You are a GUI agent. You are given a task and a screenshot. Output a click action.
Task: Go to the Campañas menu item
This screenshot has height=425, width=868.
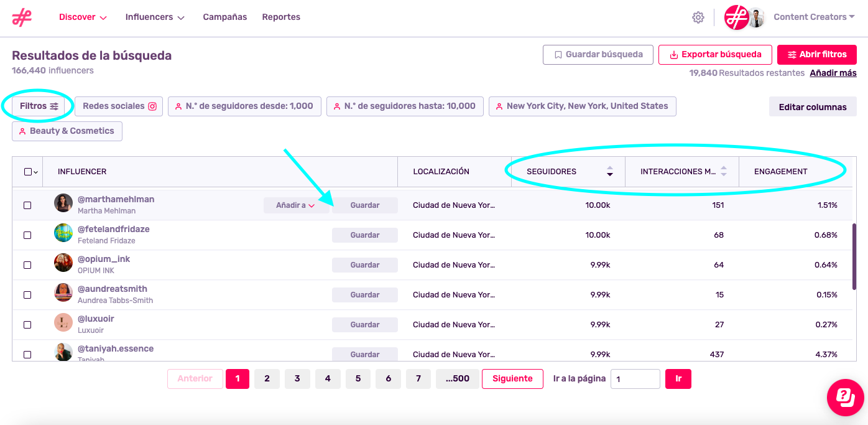[x=224, y=17]
